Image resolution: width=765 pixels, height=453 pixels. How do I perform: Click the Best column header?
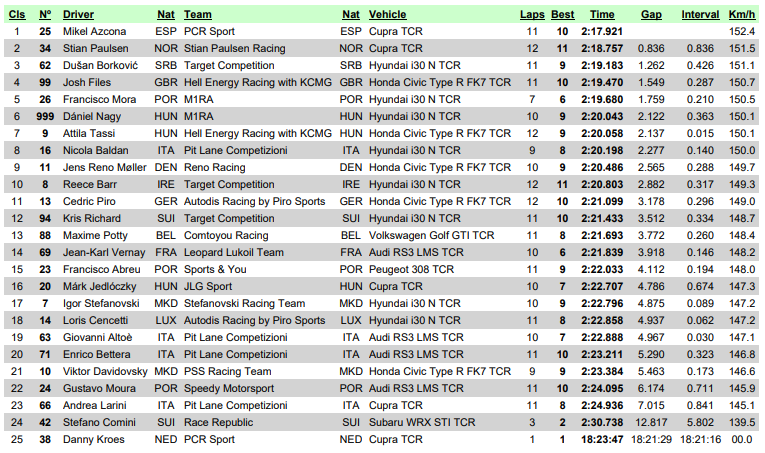(563, 15)
